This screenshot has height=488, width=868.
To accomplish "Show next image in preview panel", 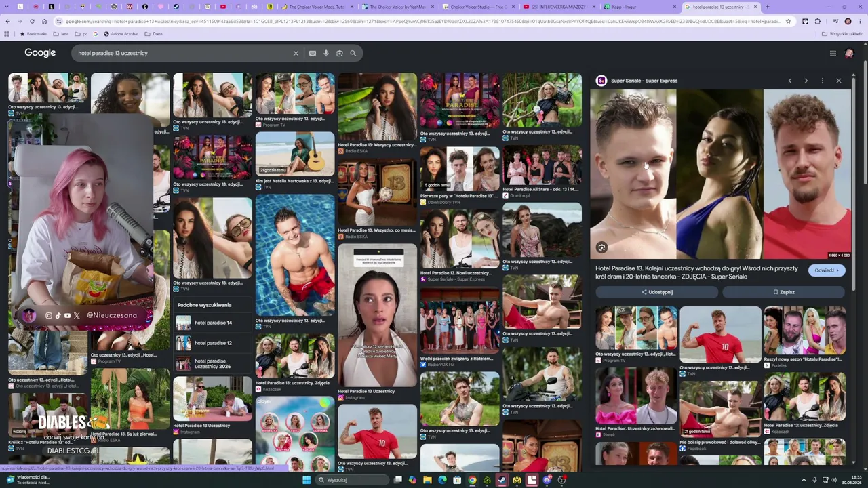I will pos(806,81).
